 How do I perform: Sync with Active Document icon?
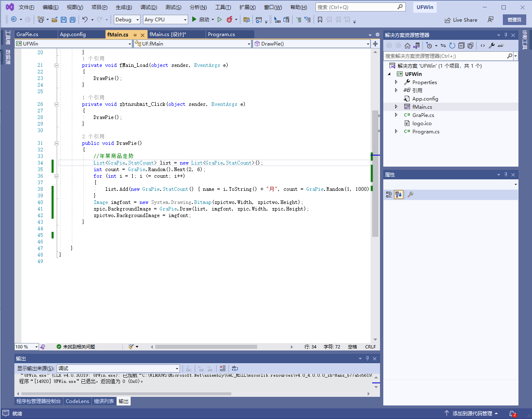pyautogui.click(x=443, y=46)
